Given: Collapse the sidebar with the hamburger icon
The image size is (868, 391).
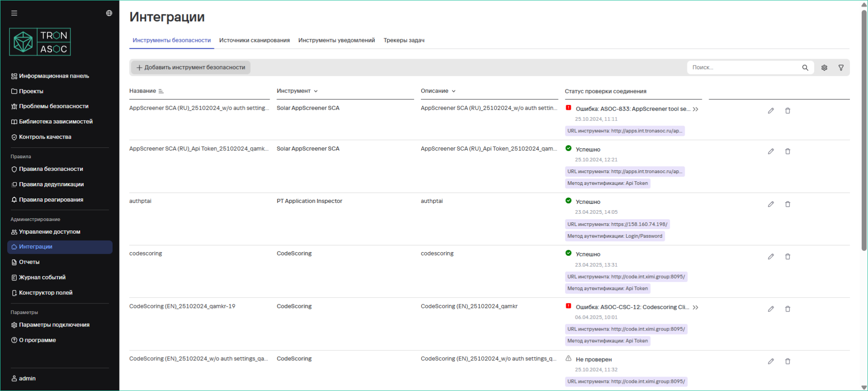Looking at the screenshot, I should coord(14,13).
